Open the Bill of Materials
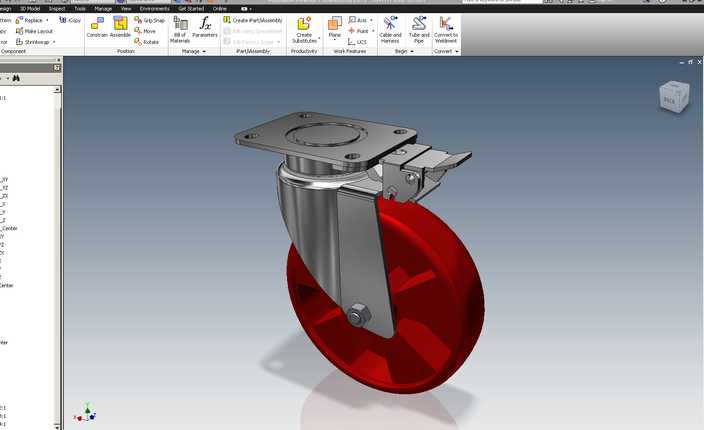 point(180,30)
